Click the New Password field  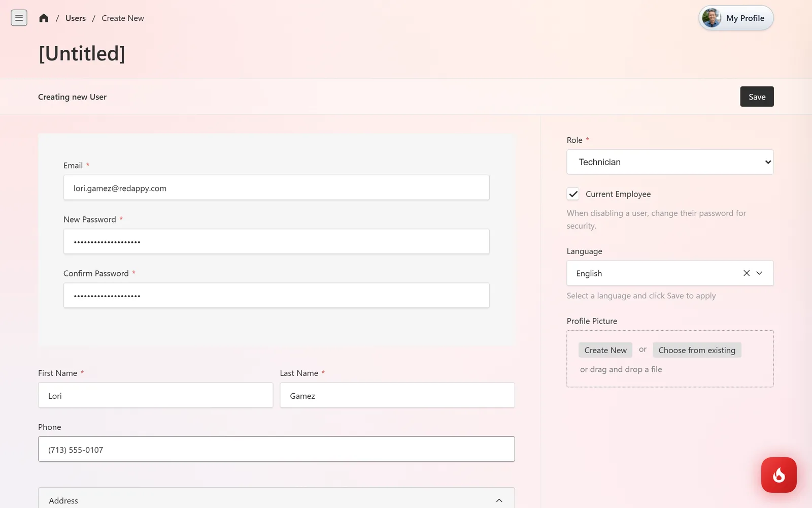(277, 241)
